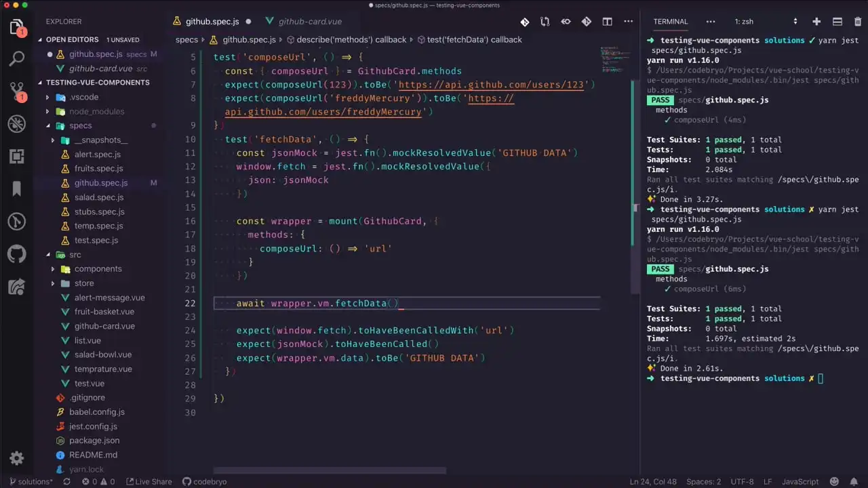The height and width of the screenshot is (488, 868).
Task: Click describe('methods') callback breadcrumb
Action: click(346, 40)
